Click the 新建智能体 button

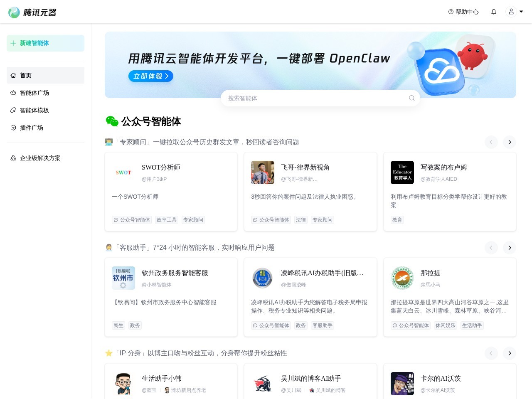[45, 43]
